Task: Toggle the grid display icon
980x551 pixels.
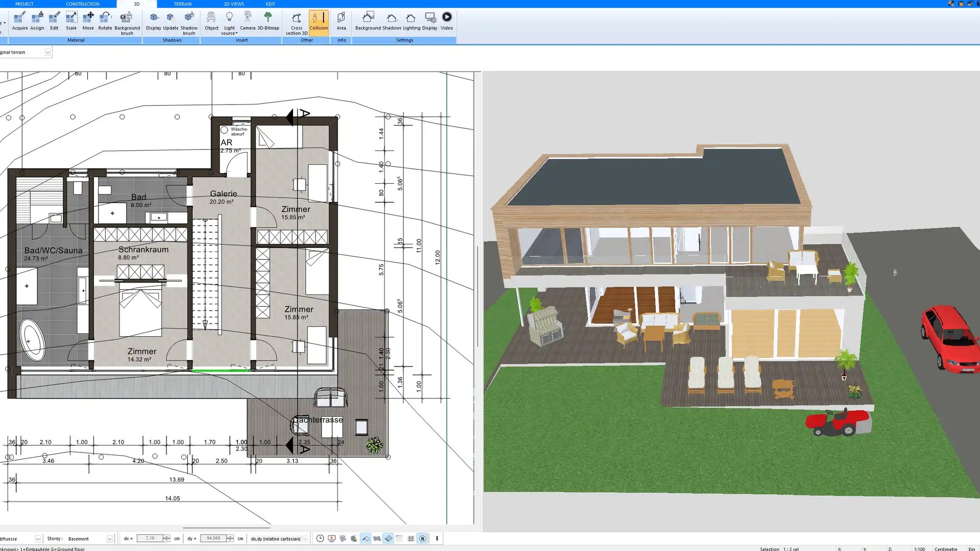Action: click(411, 539)
